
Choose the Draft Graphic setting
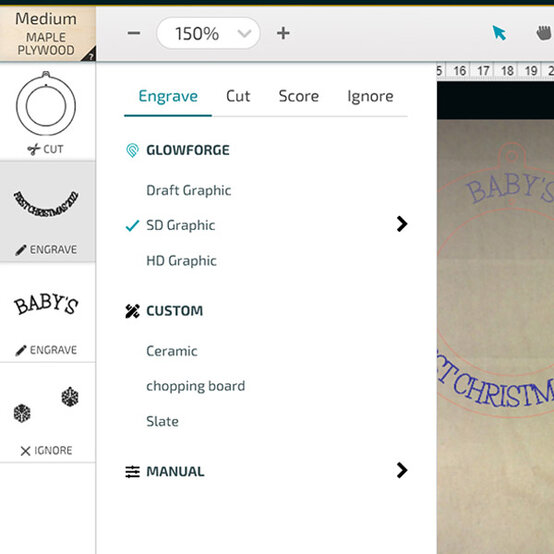[x=189, y=190]
